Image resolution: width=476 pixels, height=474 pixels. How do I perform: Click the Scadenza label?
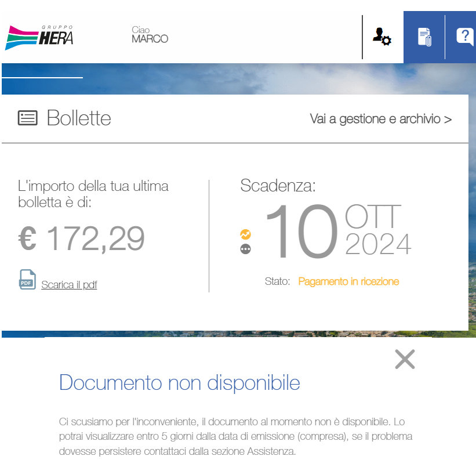click(x=278, y=186)
